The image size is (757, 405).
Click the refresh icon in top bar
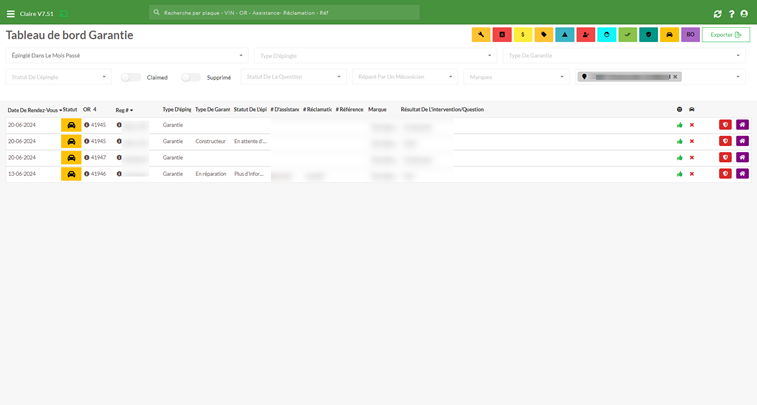(x=717, y=14)
